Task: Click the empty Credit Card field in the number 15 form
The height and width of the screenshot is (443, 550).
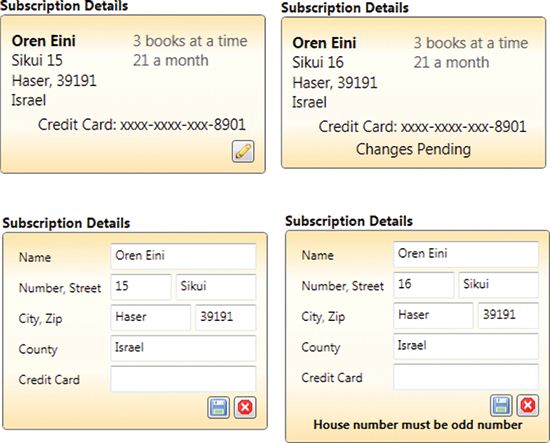Action: pos(183,379)
